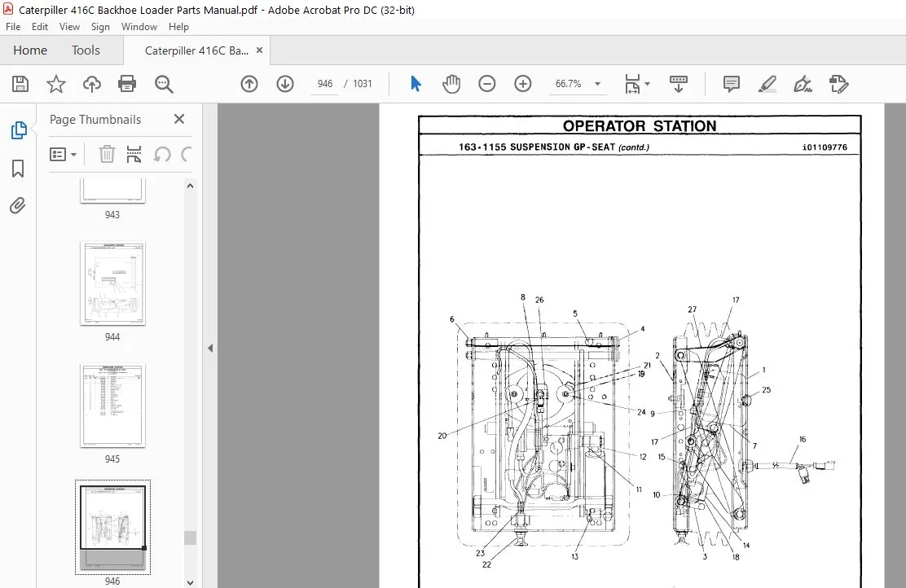Select page 946 thumbnail

tap(112, 527)
